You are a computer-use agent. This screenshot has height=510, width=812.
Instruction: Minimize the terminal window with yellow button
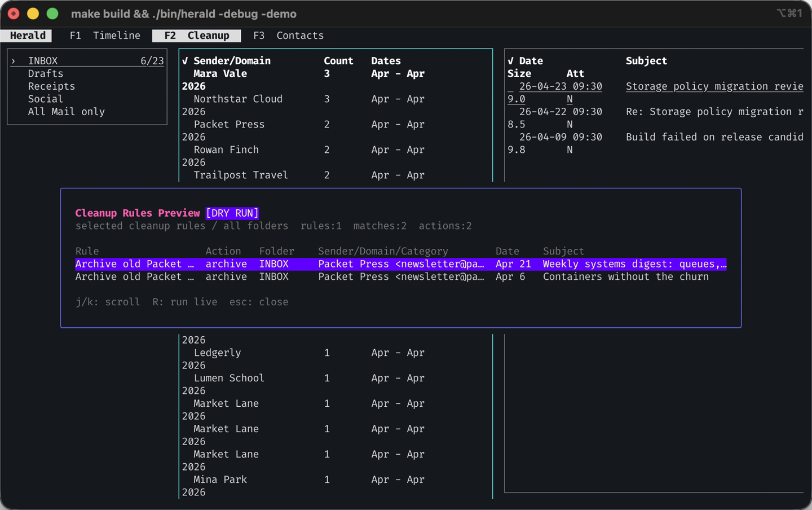[33, 14]
